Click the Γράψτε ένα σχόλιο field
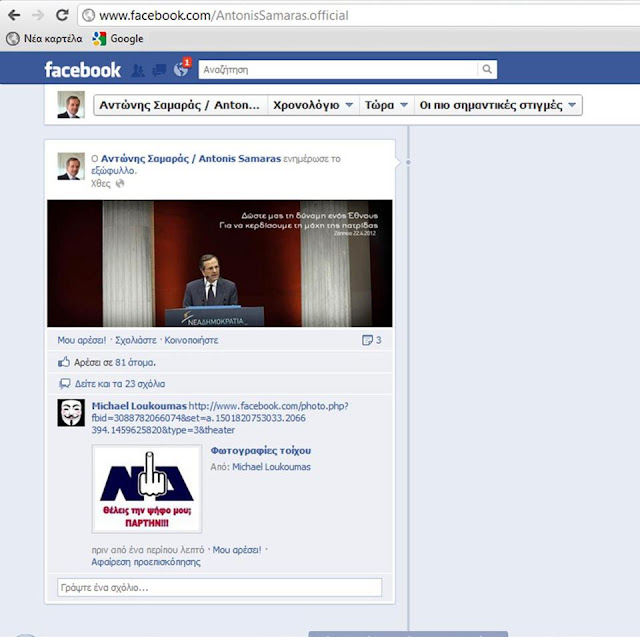Image resolution: width=640 pixels, height=637 pixels. click(220, 588)
